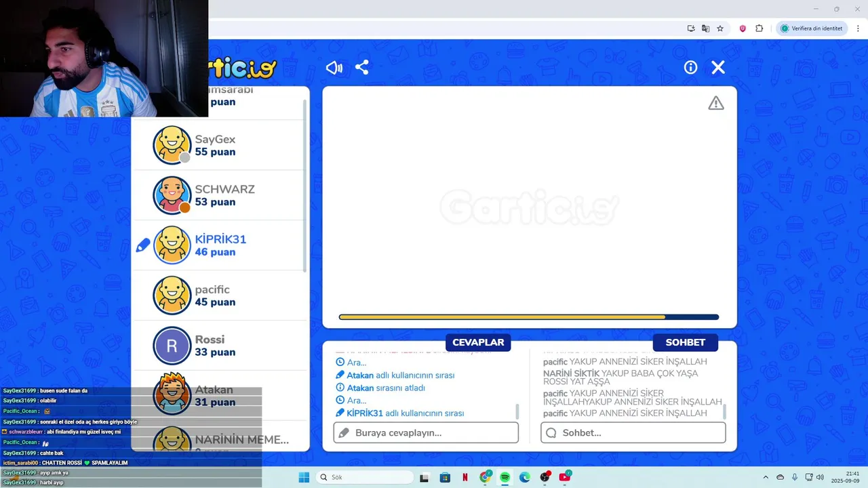Open Microsoft Edge from the taskbar
The height and width of the screenshot is (488, 868).
(x=524, y=477)
